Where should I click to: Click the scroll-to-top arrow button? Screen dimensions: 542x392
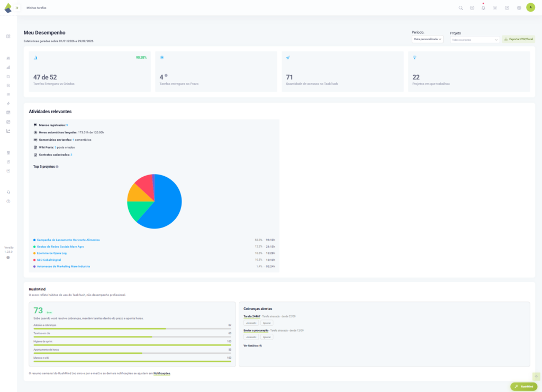pyautogui.click(x=536, y=376)
